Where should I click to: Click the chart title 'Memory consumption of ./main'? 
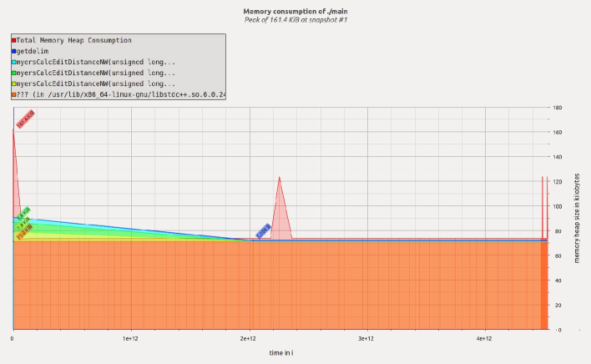coord(295,12)
